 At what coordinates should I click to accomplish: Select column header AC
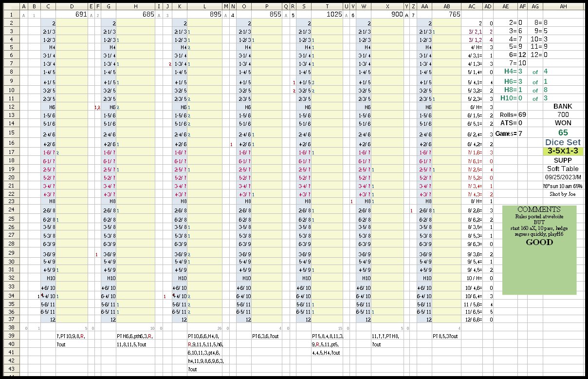pyautogui.click(x=472, y=6)
